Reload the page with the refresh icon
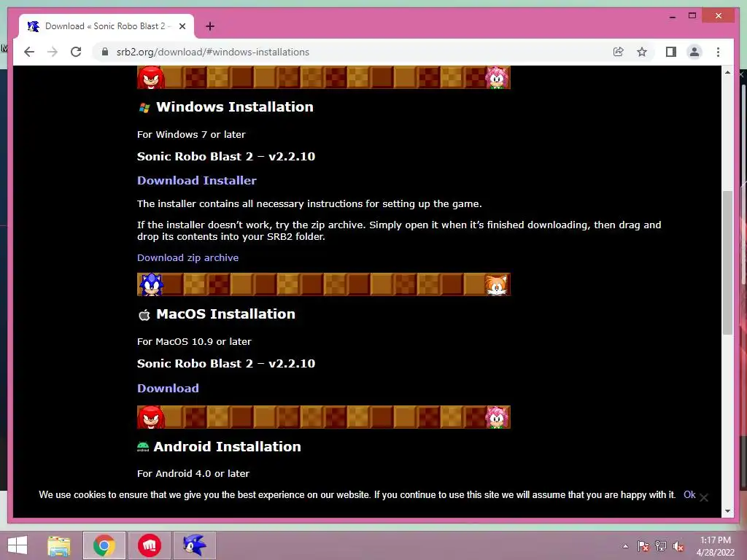Viewport: 747px width, 560px height. (76, 52)
